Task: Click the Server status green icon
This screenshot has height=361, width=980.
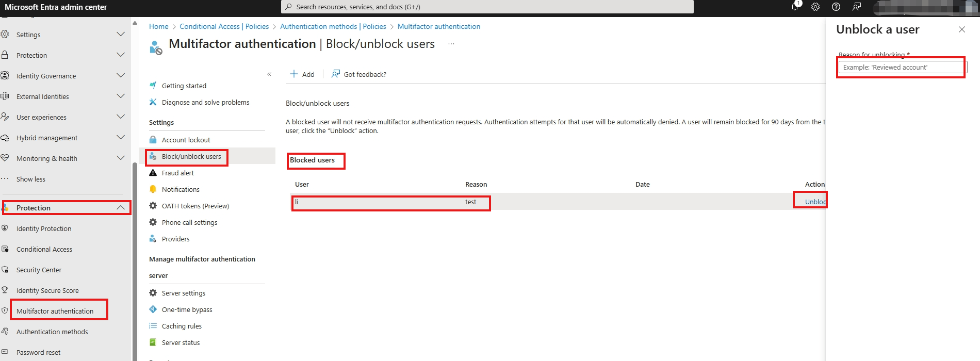Action: pyautogui.click(x=153, y=342)
